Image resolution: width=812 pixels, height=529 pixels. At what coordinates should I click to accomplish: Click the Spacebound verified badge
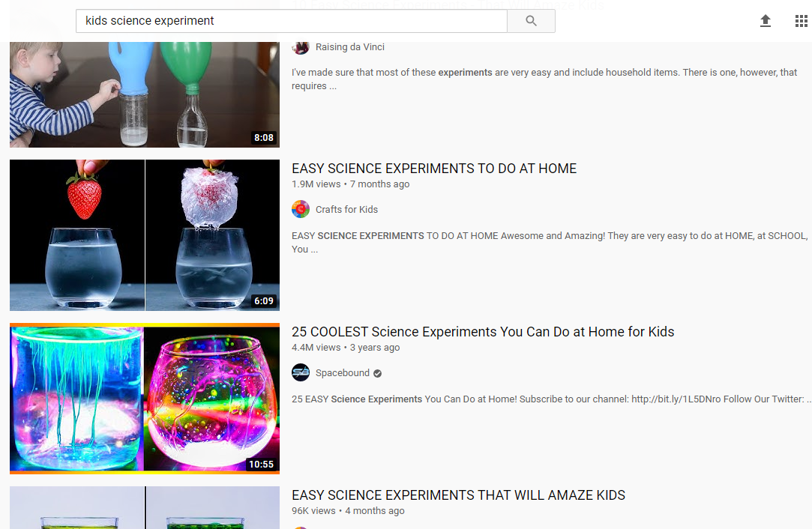point(378,373)
